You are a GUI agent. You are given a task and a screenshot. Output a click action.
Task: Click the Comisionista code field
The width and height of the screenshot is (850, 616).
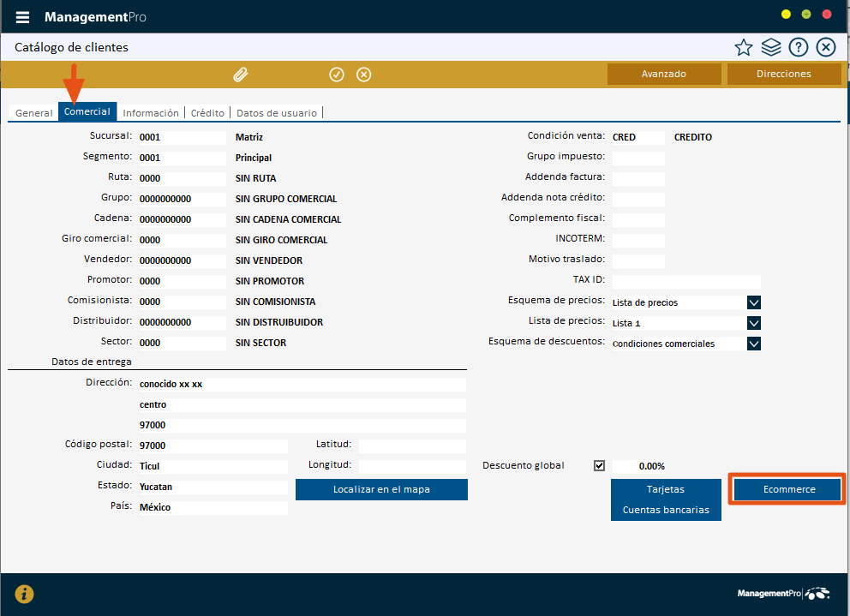(x=183, y=302)
